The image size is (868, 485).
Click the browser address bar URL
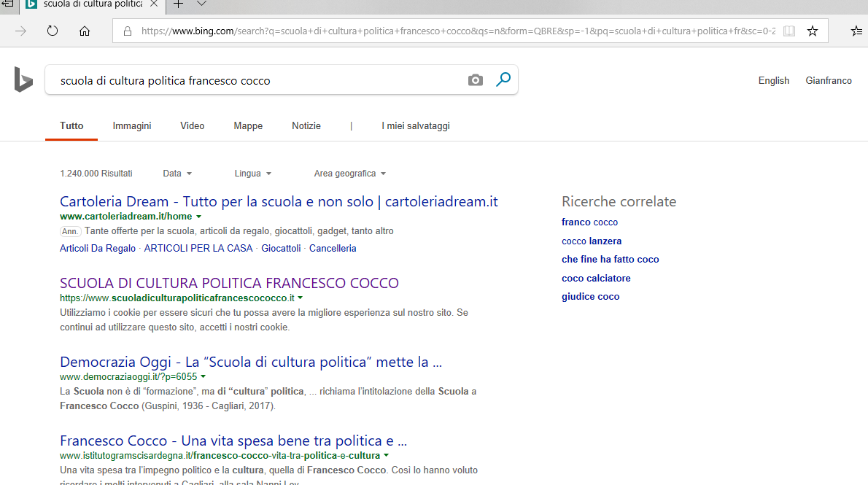click(x=458, y=31)
